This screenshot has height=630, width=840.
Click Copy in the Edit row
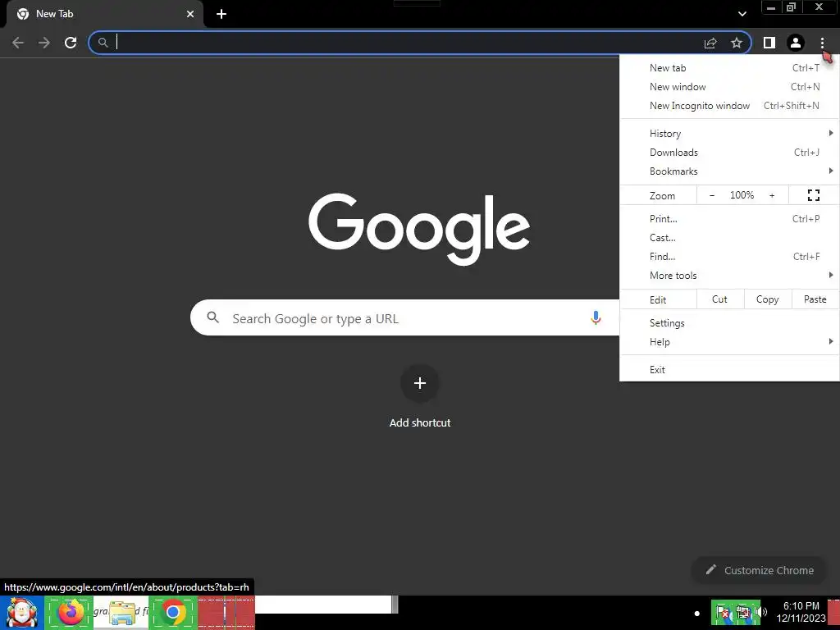click(x=768, y=299)
